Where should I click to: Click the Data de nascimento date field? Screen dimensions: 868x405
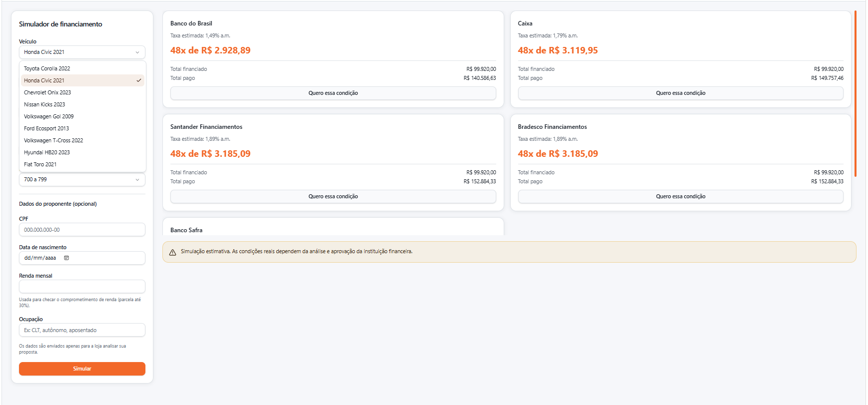[82, 258]
